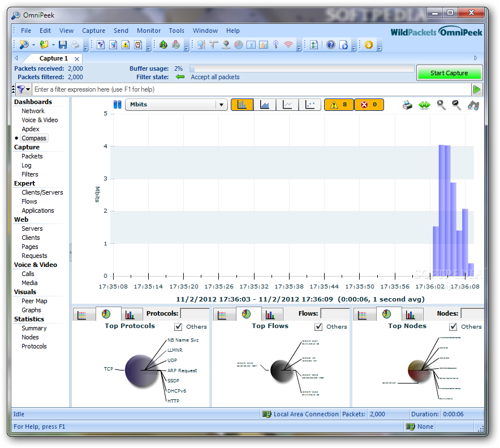500x448 pixels.
Task: Switch chart to line graph style
Action: pos(287,105)
